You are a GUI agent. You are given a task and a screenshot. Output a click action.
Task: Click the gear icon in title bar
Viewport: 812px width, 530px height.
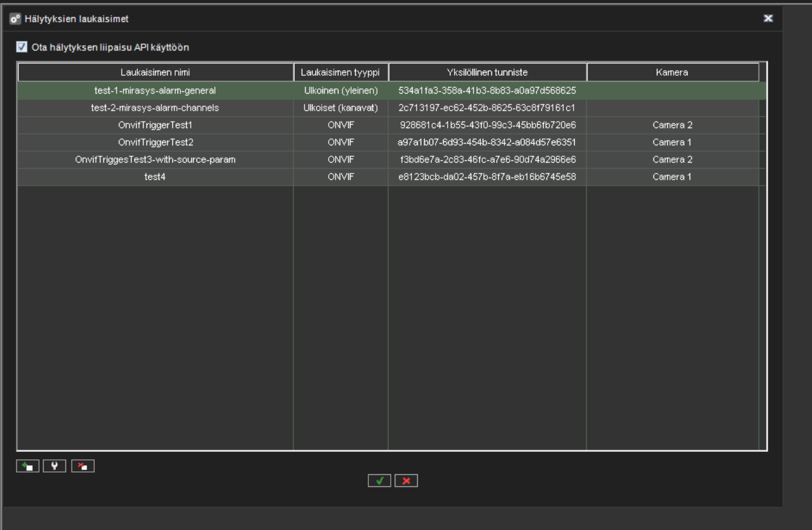coord(15,19)
